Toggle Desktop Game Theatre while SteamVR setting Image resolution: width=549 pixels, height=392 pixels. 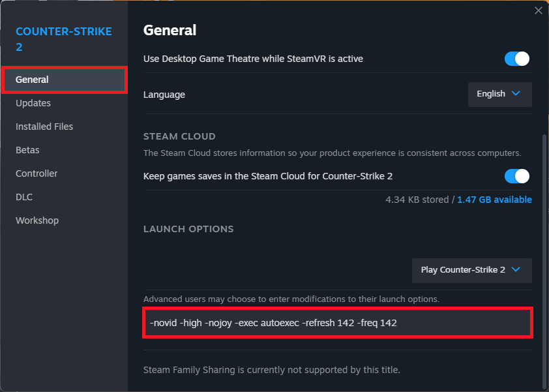click(517, 59)
